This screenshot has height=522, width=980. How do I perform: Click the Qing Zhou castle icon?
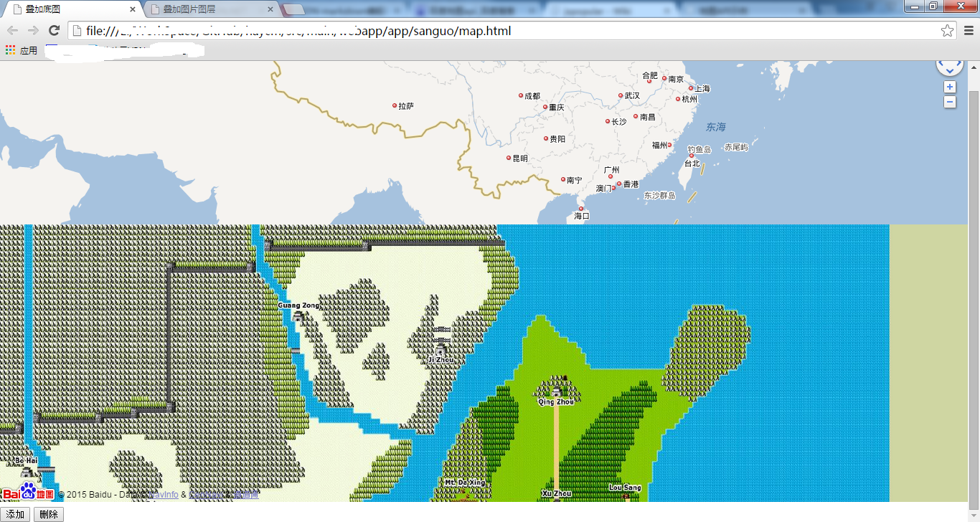[556, 391]
